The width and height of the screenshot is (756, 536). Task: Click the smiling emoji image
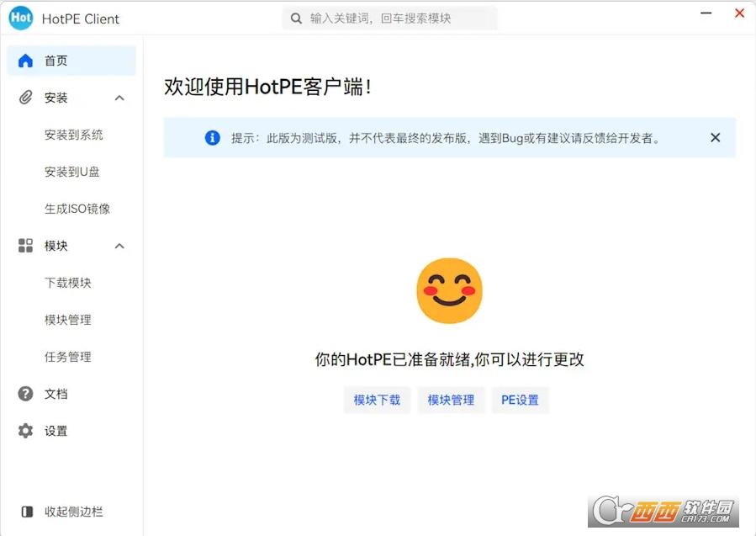[449, 291]
